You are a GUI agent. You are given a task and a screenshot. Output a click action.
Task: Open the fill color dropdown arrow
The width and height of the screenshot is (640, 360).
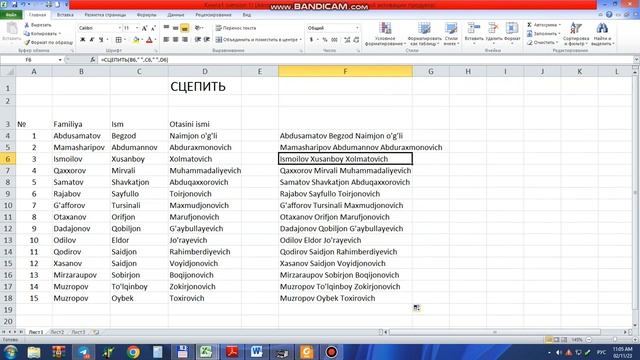click(142, 40)
